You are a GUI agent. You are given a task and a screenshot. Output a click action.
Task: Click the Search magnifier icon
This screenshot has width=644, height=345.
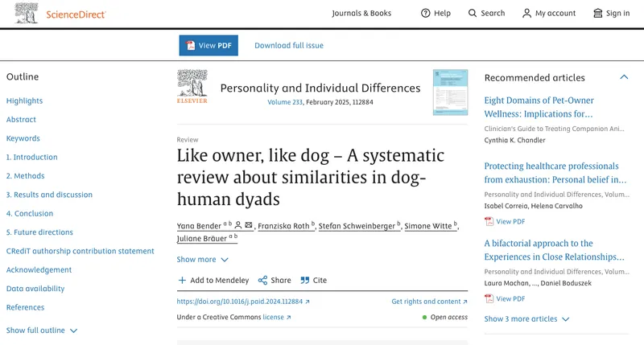473,13
